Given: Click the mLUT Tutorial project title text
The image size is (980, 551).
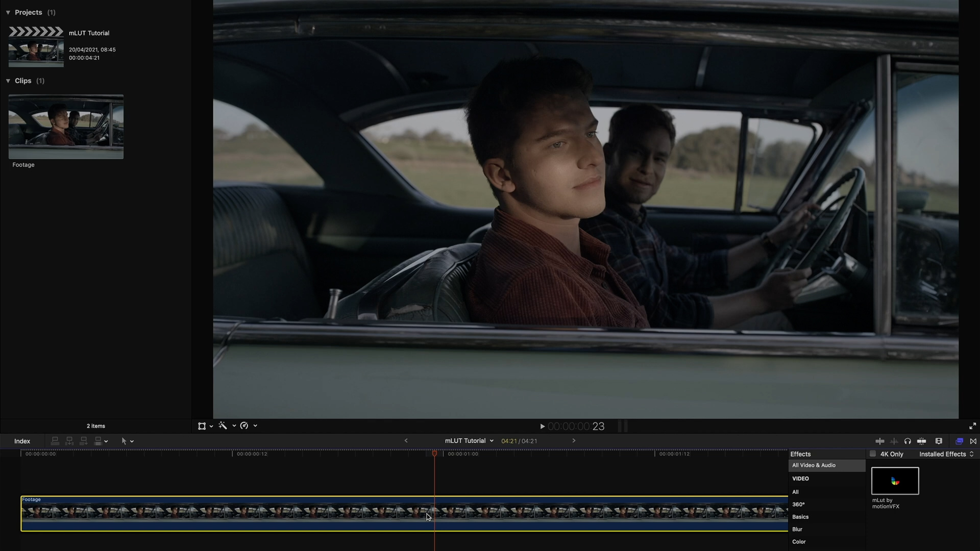Looking at the screenshot, I should [89, 33].
